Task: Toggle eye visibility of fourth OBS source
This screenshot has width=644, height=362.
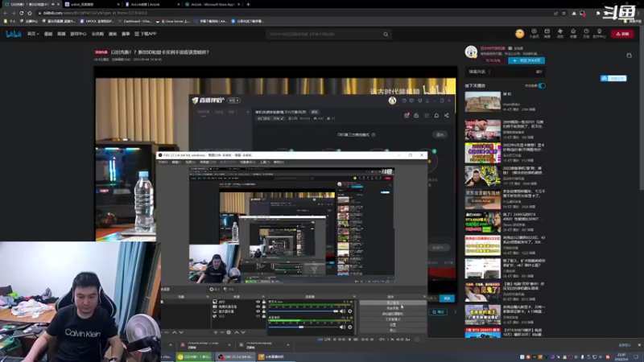Action: [258, 316]
